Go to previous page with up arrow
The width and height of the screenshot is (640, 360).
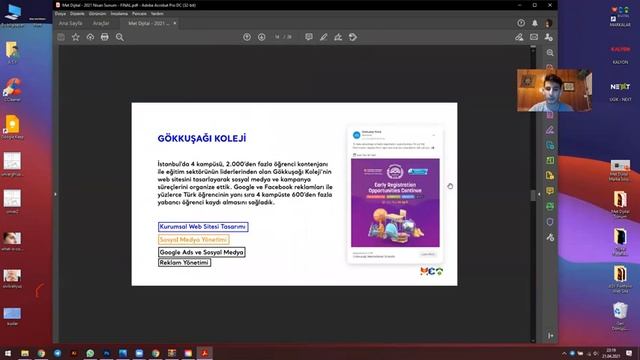tap(247, 37)
